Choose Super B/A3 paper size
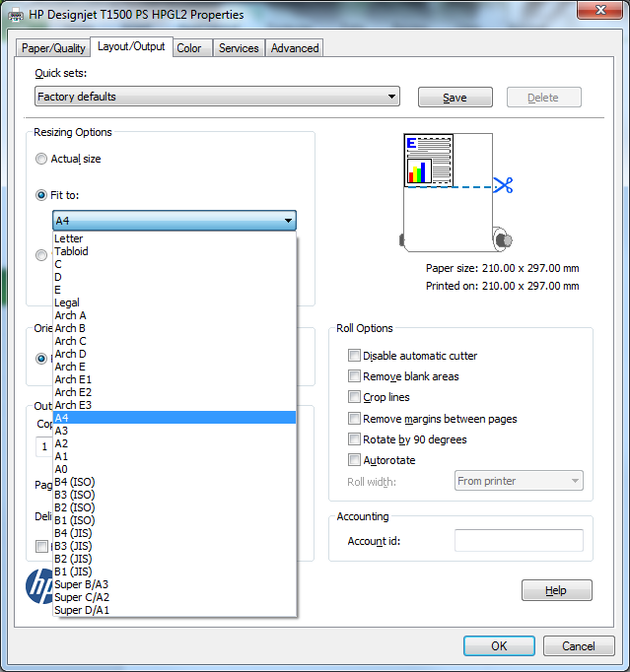Image resolution: width=630 pixels, height=672 pixels. click(175, 584)
